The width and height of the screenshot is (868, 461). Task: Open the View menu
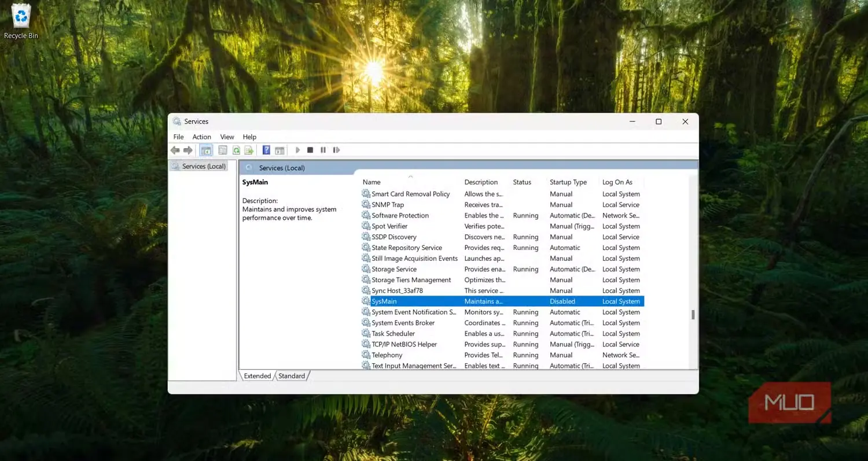pos(227,137)
